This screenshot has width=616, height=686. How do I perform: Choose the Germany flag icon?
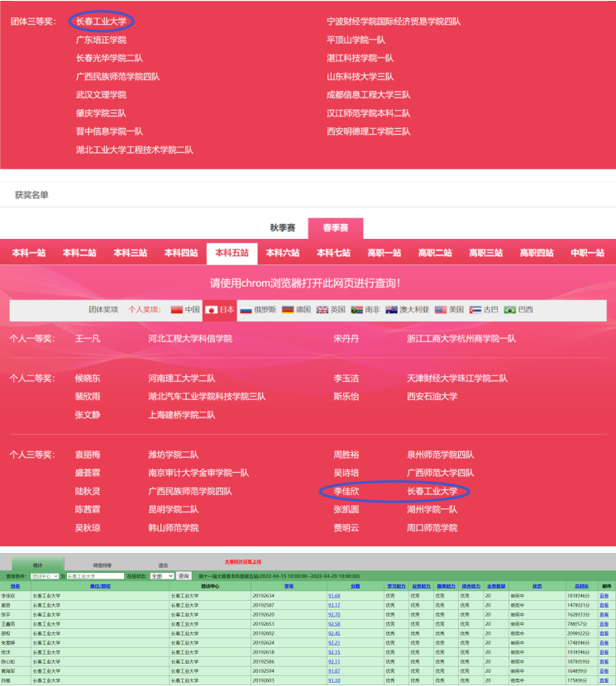coord(288,310)
